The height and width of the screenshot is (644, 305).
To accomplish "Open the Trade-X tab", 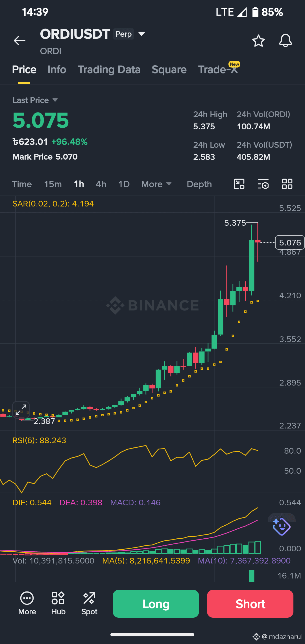I will (x=218, y=70).
